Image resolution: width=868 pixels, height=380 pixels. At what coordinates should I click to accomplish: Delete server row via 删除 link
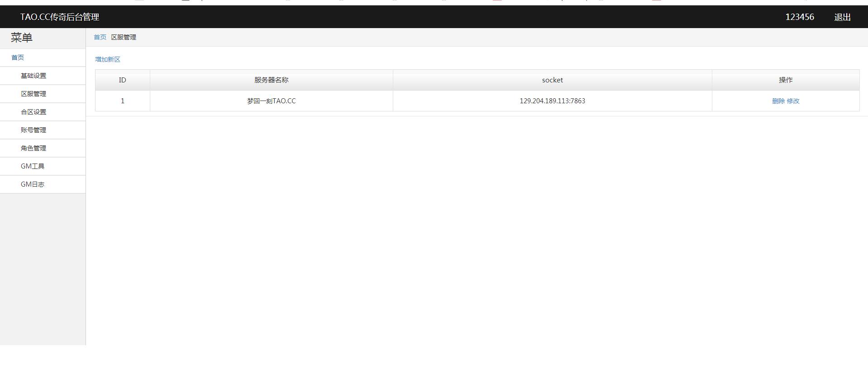(x=778, y=101)
